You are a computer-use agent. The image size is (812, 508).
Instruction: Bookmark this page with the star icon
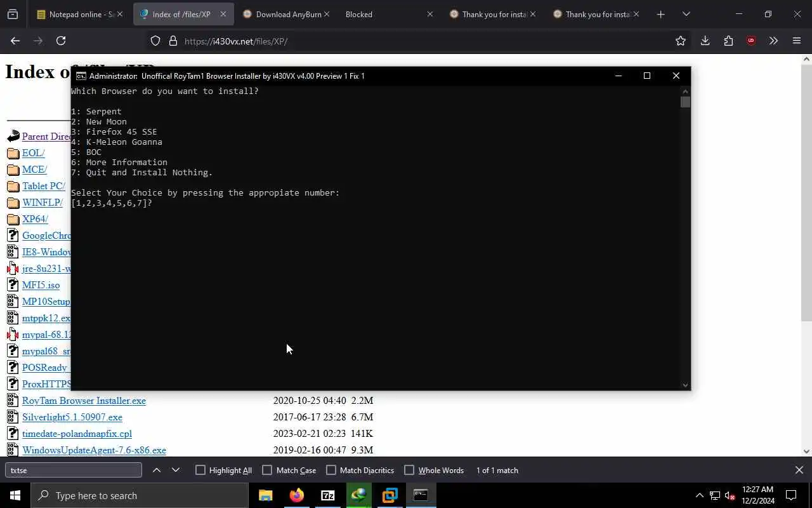(x=681, y=41)
